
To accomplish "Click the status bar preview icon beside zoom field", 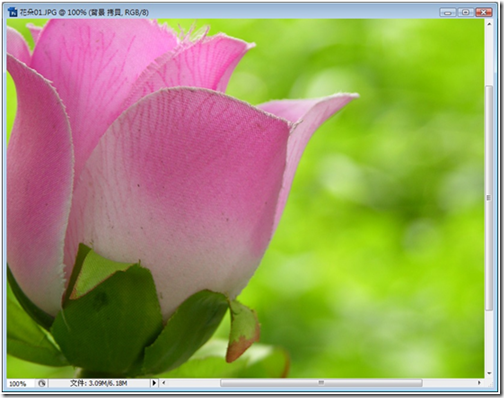I will coord(42,384).
